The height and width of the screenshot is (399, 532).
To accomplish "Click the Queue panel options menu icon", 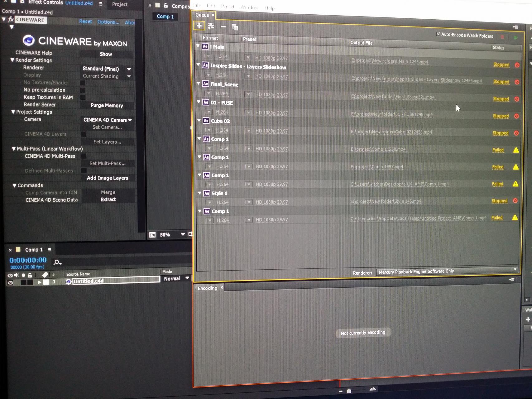I will [515, 27].
